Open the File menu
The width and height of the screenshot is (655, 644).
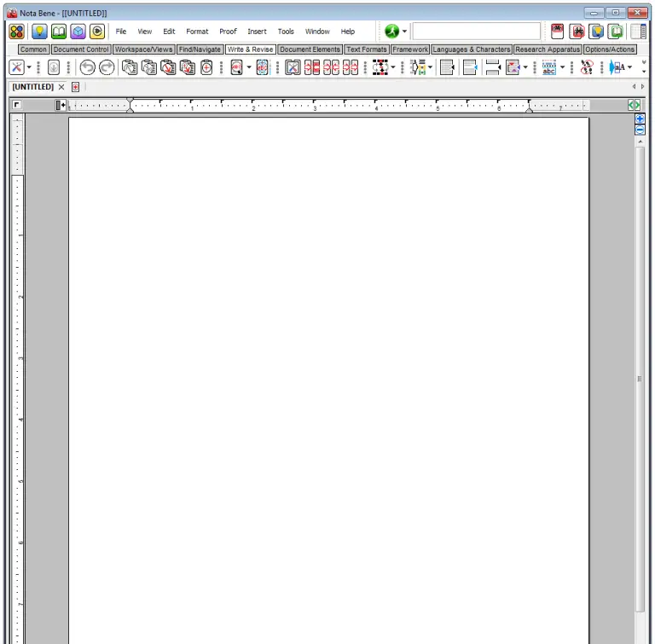pyautogui.click(x=121, y=32)
